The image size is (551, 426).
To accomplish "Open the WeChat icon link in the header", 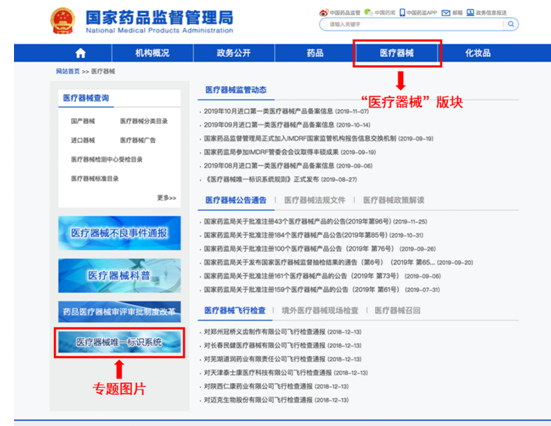I will tap(368, 12).
